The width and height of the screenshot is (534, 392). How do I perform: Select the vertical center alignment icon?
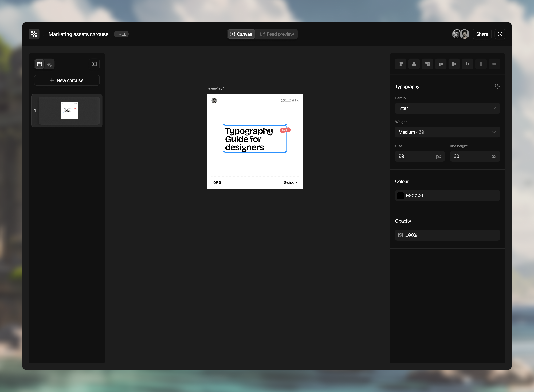[x=454, y=64]
